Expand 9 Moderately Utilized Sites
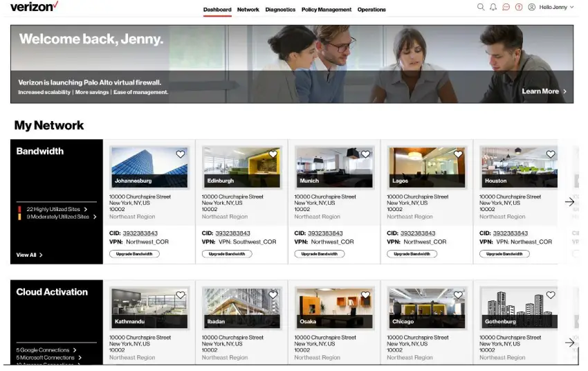 (61, 217)
